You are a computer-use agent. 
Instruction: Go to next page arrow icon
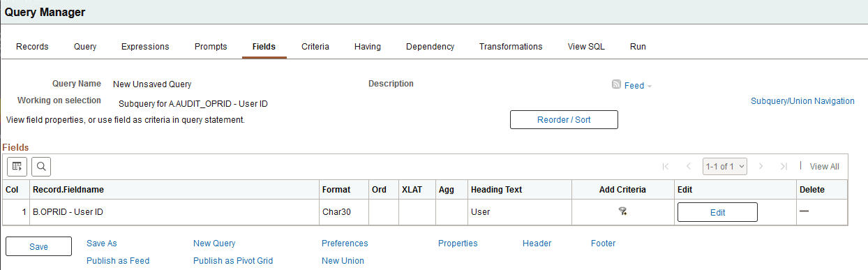tap(761, 166)
